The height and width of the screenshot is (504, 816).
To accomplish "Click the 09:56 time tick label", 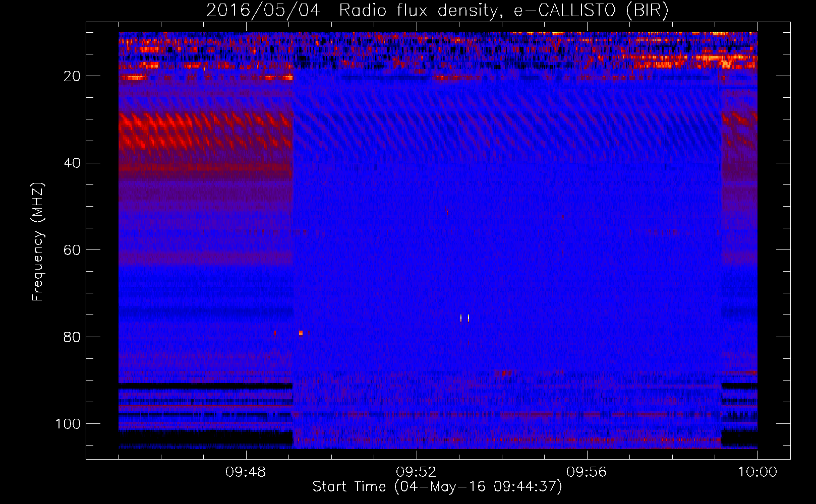I will 587,472.
